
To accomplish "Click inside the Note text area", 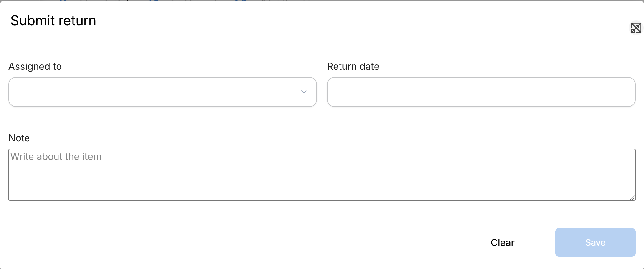I will coord(322,178).
